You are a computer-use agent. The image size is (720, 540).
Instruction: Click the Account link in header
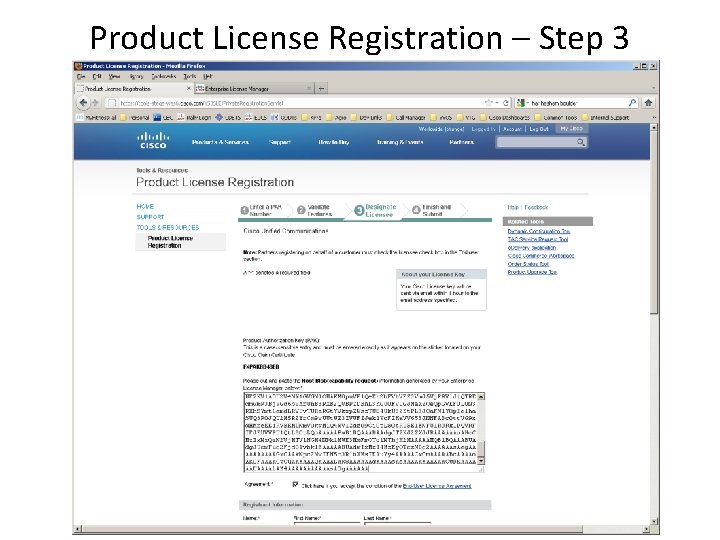[512, 129]
